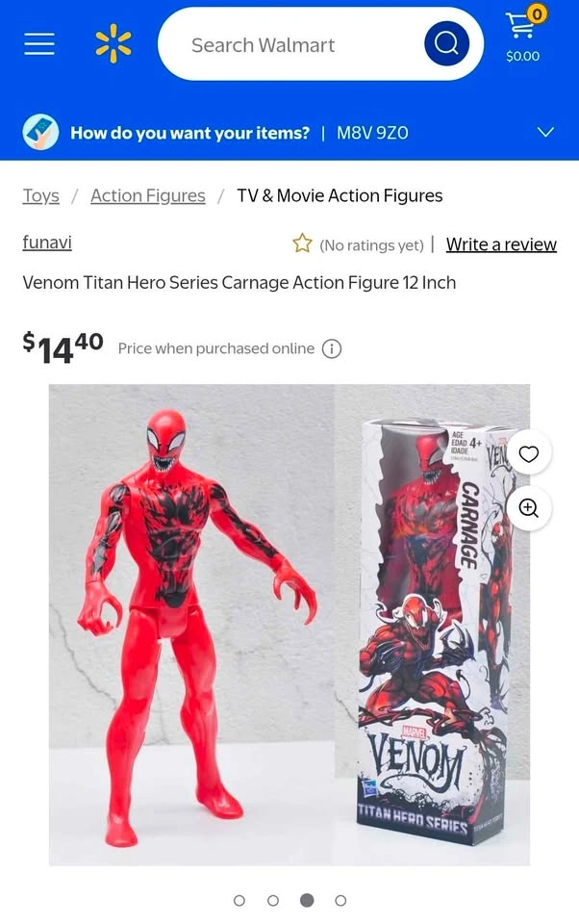579x924 pixels.
Task: Expand the delivery options chevron
Action: coord(546,132)
